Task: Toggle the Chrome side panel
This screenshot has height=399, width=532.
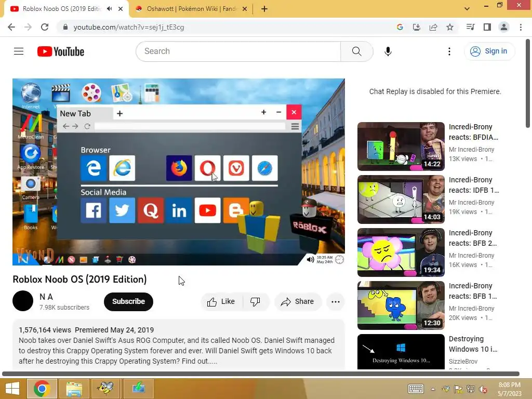Action: [x=487, y=27]
